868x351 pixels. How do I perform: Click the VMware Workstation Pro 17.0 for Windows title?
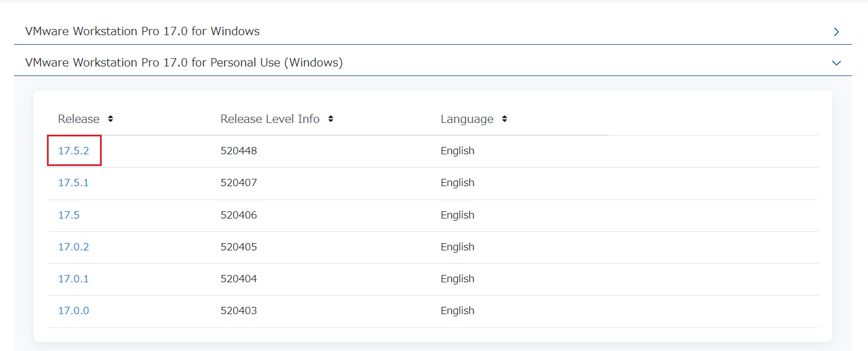coord(141,31)
